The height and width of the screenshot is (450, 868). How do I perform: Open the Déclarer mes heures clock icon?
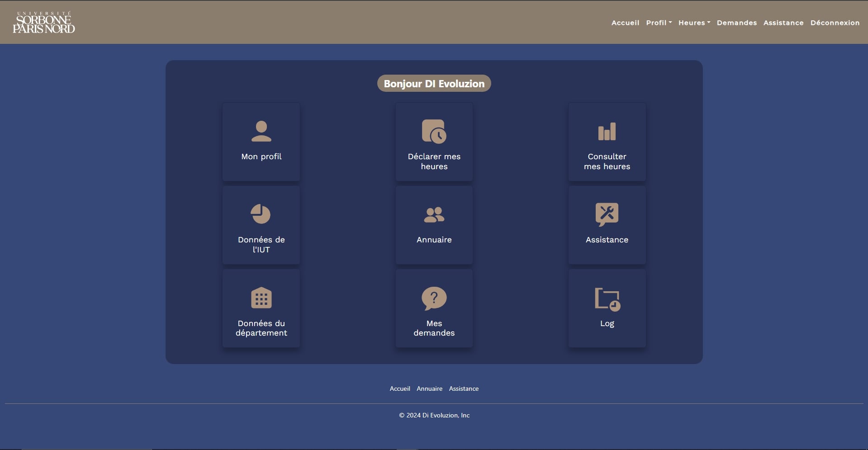(434, 132)
